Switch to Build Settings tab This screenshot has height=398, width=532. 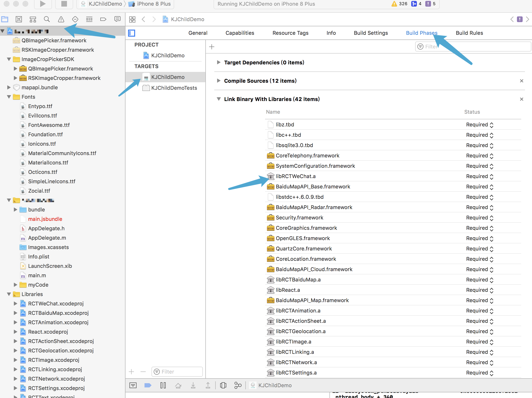pyautogui.click(x=371, y=33)
